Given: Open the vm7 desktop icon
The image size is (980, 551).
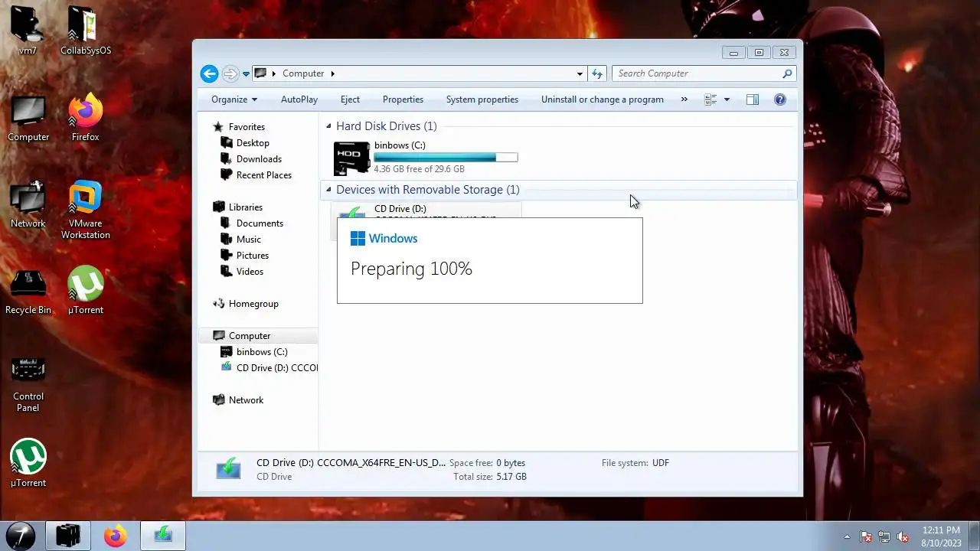Looking at the screenshot, I should (x=28, y=31).
